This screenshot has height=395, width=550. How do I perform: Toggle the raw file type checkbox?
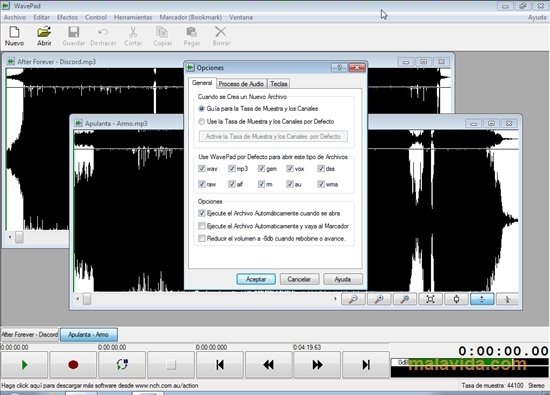pyautogui.click(x=202, y=184)
